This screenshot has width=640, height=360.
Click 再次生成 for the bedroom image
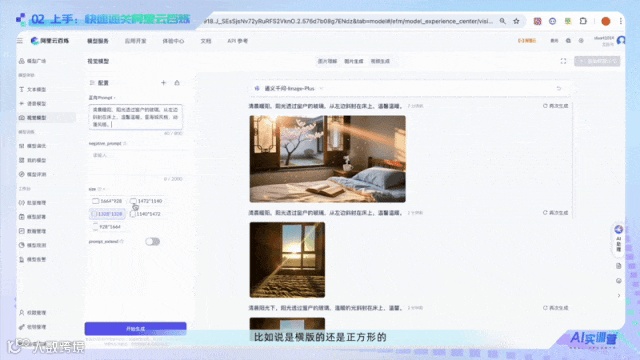[x=556, y=106]
